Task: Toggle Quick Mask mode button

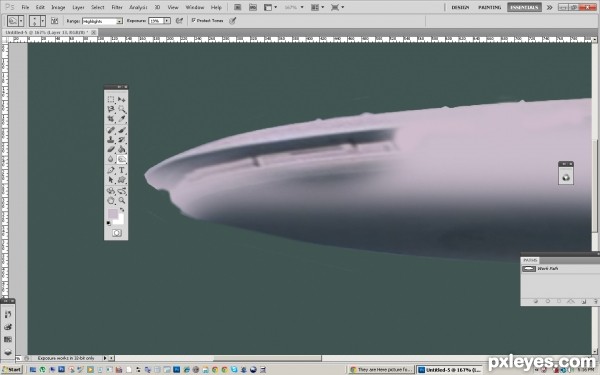Action: pos(117,233)
